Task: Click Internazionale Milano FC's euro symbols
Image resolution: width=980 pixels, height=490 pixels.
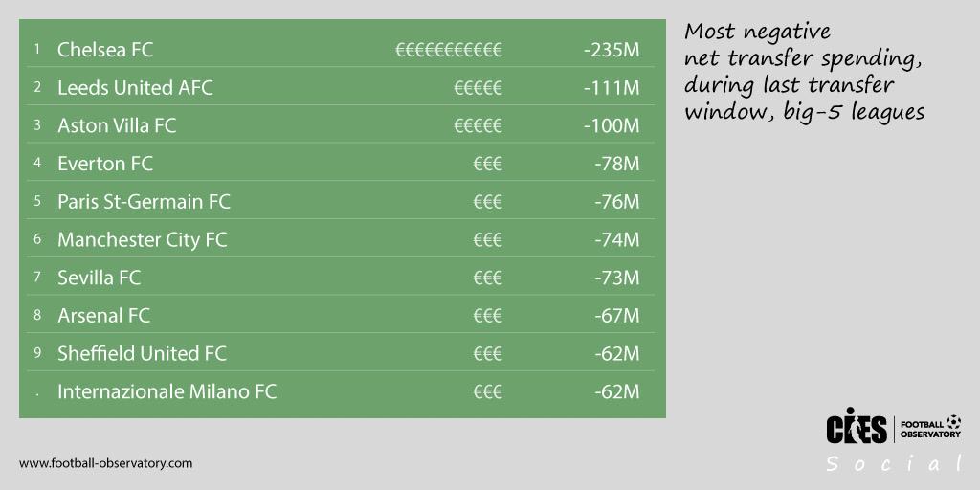Action: pos(487,392)
